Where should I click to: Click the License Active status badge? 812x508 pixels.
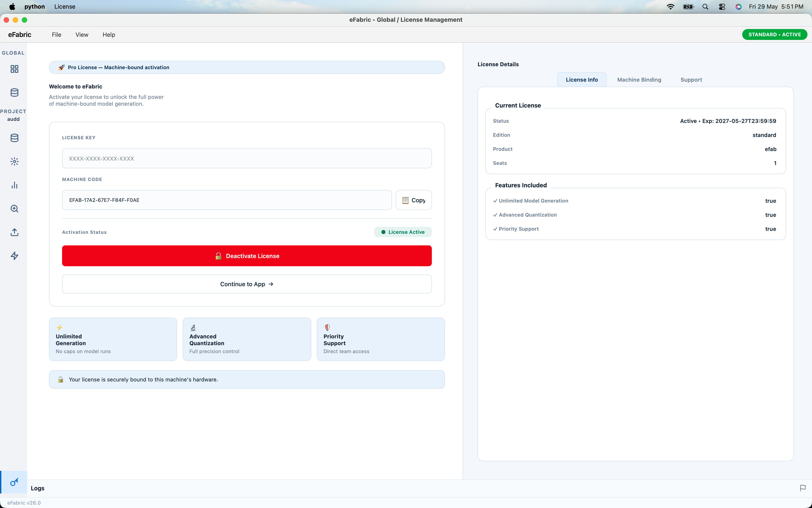click(403, 232)
